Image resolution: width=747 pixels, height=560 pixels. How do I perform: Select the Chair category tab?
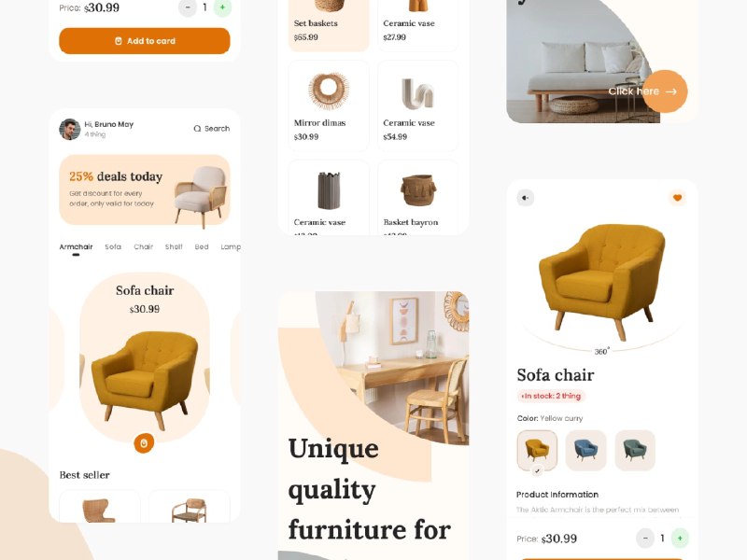click(144, 246)
